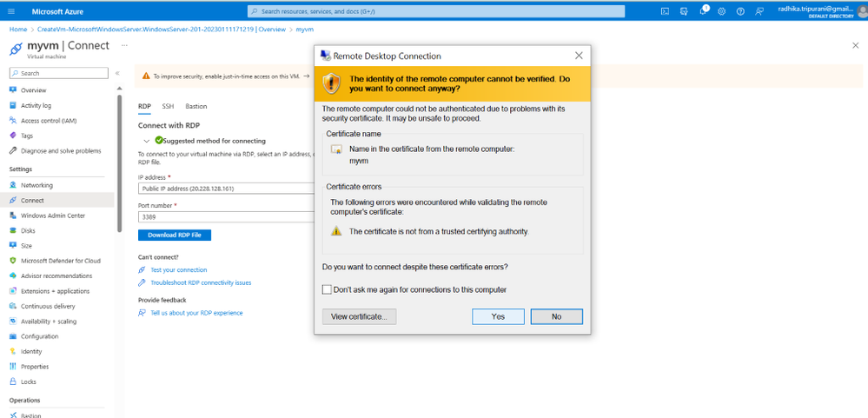Click the sidebar vertical scrollbar
Screen dimensions: 868x418
(120, 163)
